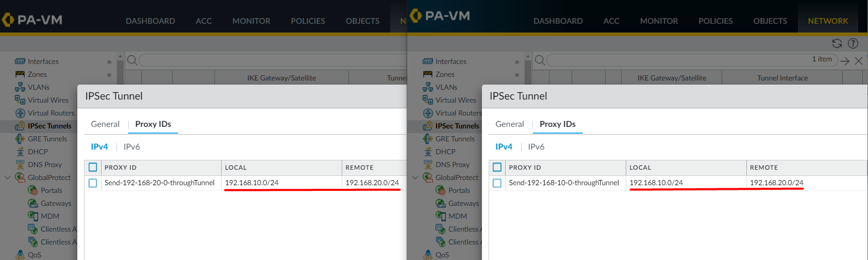This screenshot has height=260, width=868.
Task: Open the help question-mark icon
Action: pyautogui.click(x=853, y=43)
